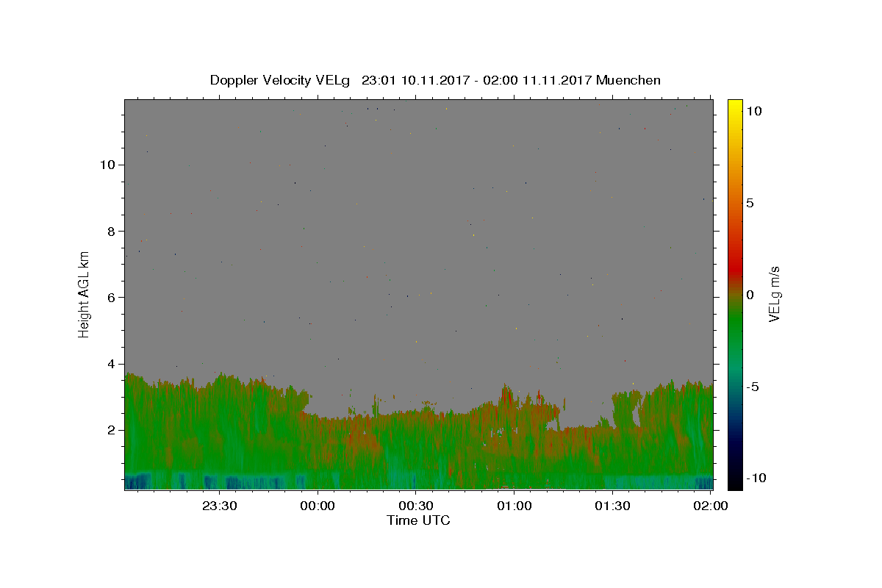
Task: Click the 01:00 time axis label
Action: pos(514,506)
